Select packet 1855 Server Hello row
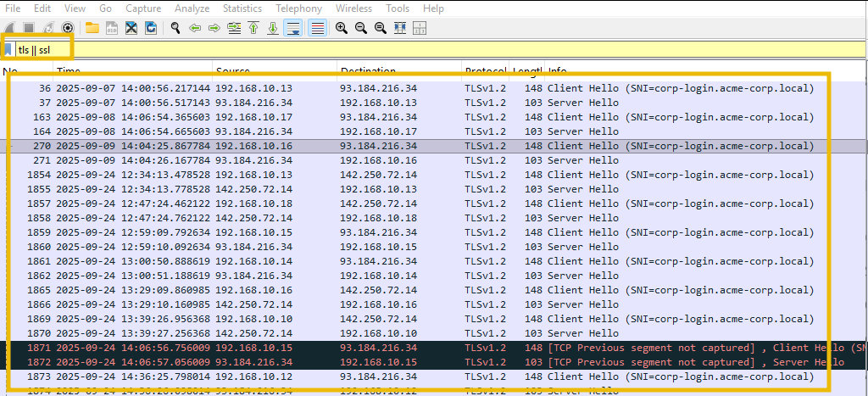The width and height of the screenshot is (868, 396). click(434, 189)
